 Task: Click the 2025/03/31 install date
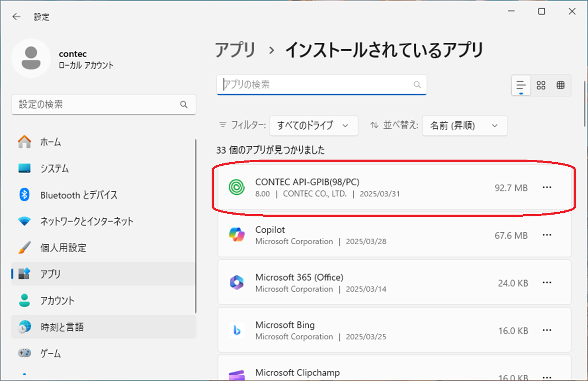tap(380, 194)
